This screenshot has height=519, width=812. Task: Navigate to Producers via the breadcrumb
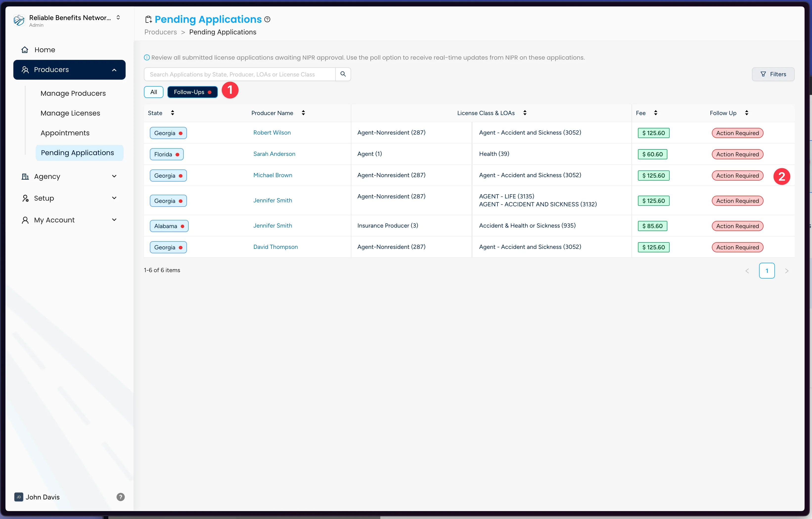pyautogui.click(x=160, y=32)
